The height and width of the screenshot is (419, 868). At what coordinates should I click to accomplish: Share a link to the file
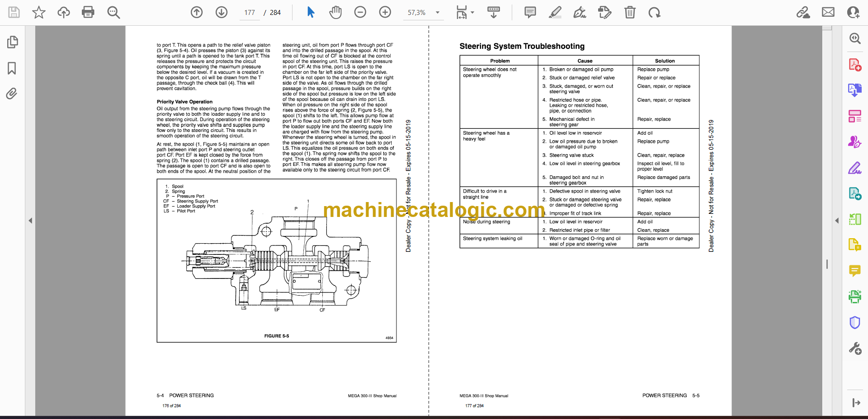[803, 12]
